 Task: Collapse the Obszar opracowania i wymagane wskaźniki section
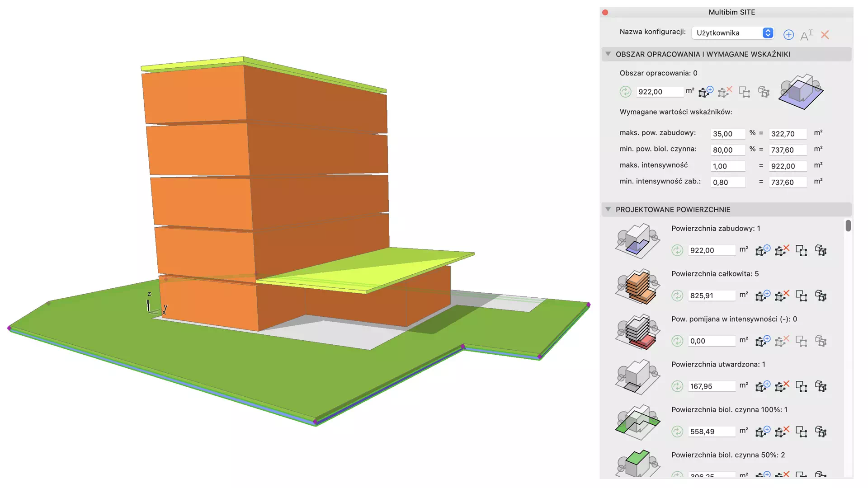[x=608, y=54]
